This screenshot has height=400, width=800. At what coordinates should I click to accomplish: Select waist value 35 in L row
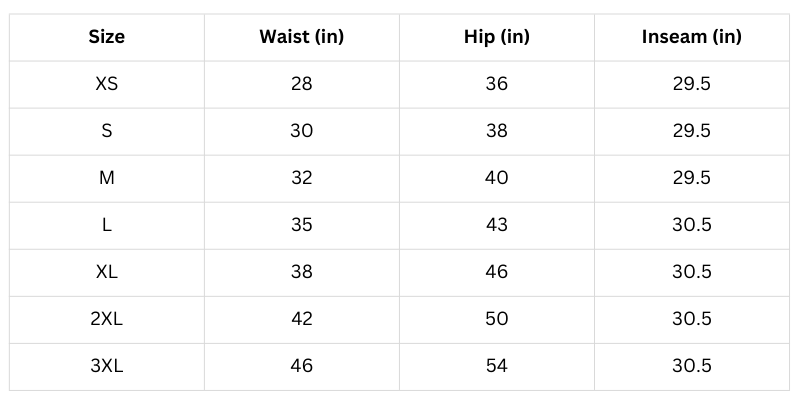coord(301,225)
